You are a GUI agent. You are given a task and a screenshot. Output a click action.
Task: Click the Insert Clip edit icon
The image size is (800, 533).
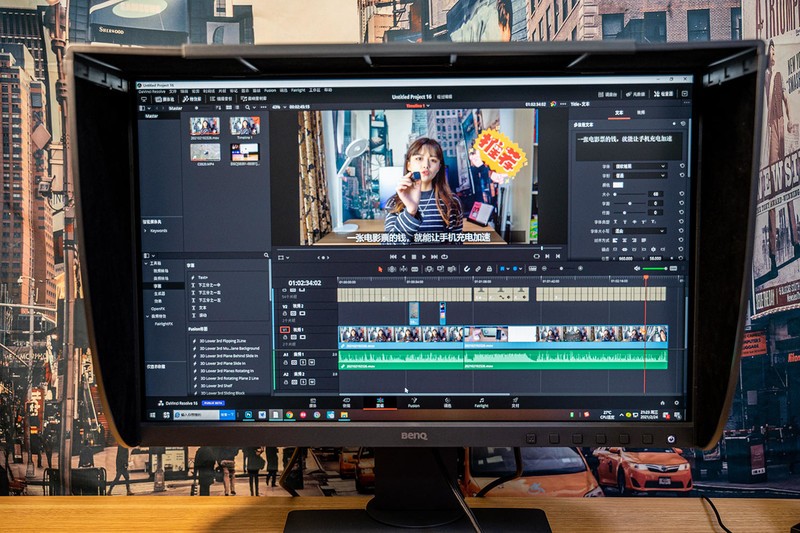pos(429,269)
